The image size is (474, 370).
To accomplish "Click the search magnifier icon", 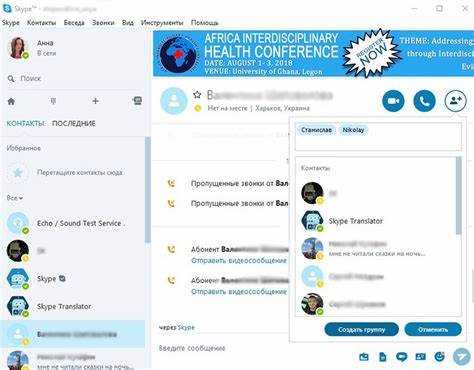I will coord(11,79).
